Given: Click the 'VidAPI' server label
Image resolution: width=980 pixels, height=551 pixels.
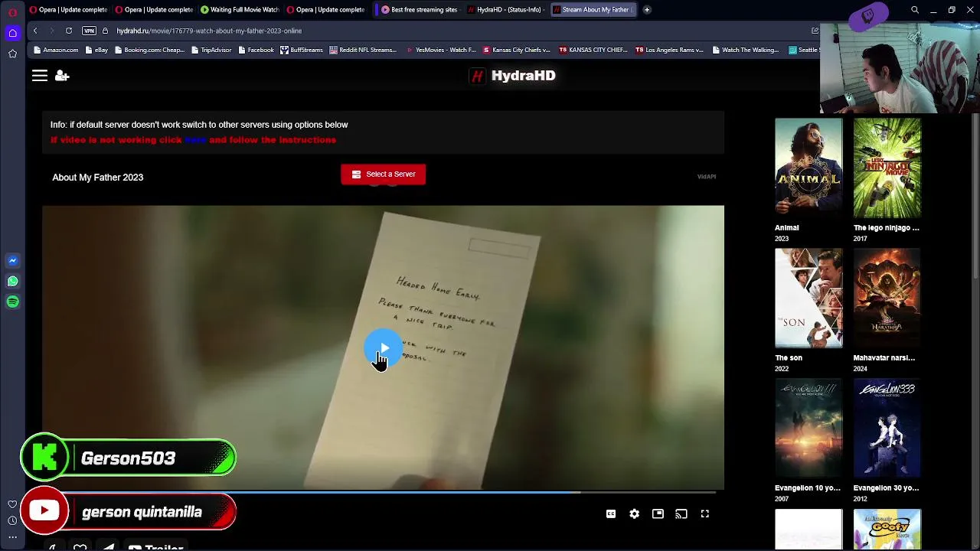Looking at the screenshot, I should [707, 177].
